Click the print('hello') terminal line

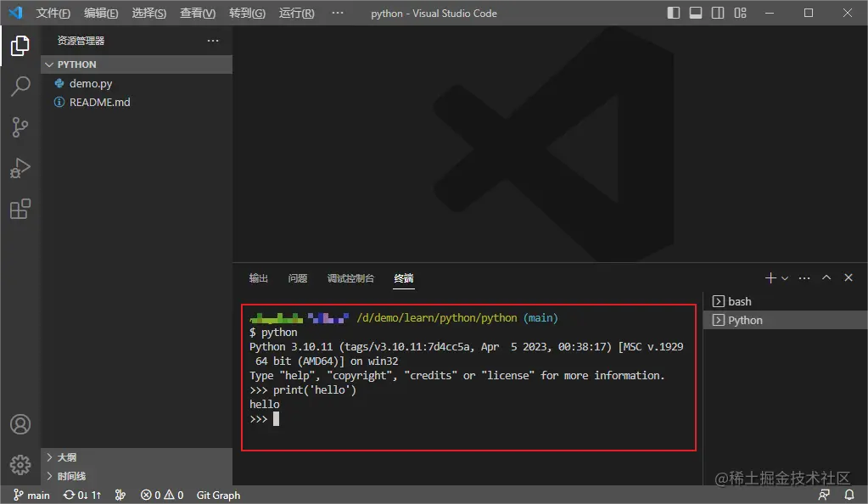[303, 390]
